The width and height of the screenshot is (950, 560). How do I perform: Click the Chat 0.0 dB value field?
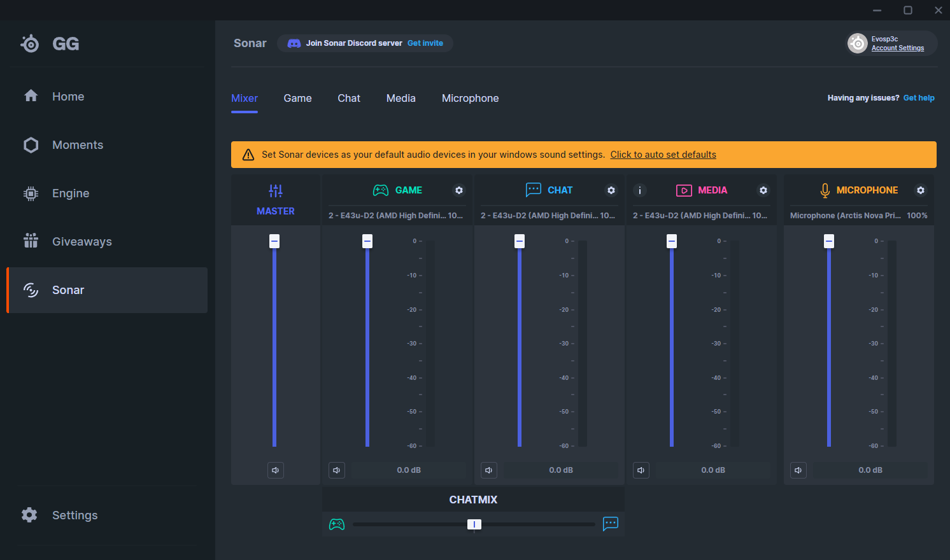(561, 470)
